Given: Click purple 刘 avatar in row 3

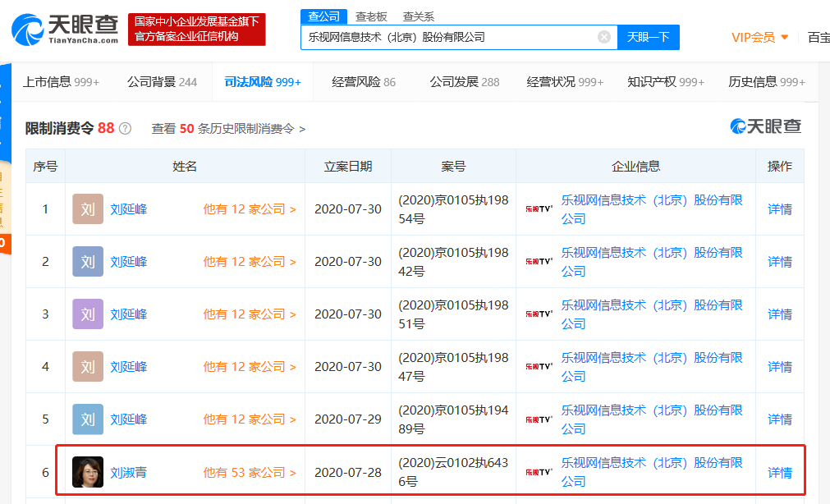Looking at the screenshot, I should pyautogui.click(x=88, y=314).
